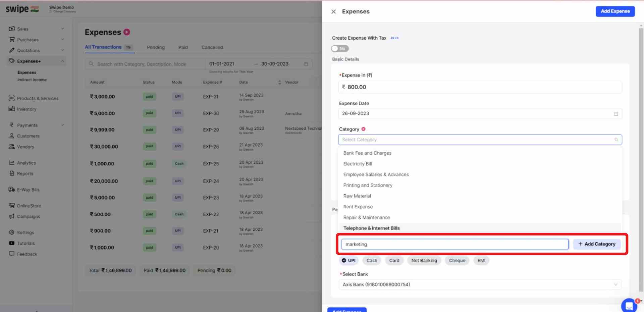
Task: Select EMI payment mode
Action: point(481,260)
